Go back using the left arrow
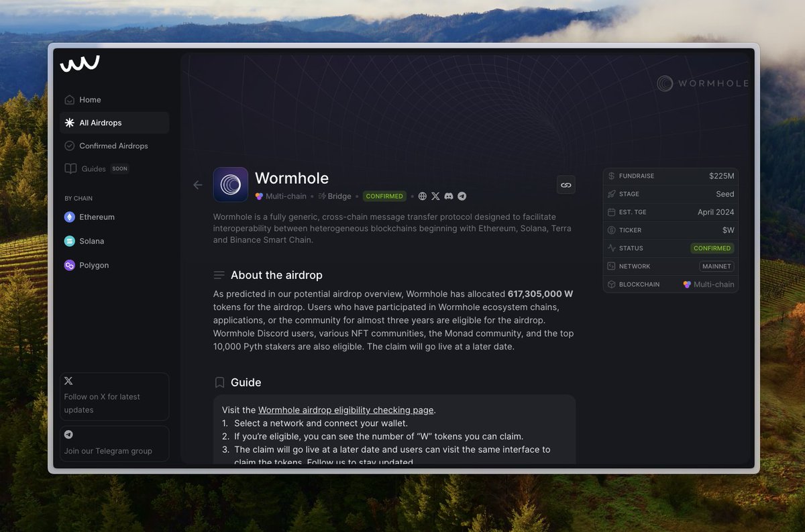 197,184
